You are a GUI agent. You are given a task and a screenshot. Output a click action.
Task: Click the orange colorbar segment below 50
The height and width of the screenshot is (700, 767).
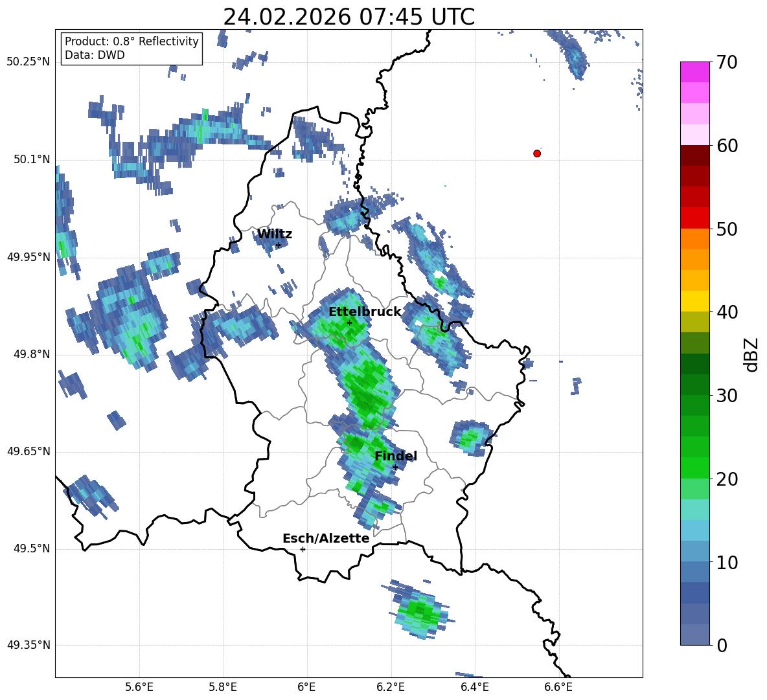pyautogui.click(x=695, y=238)
